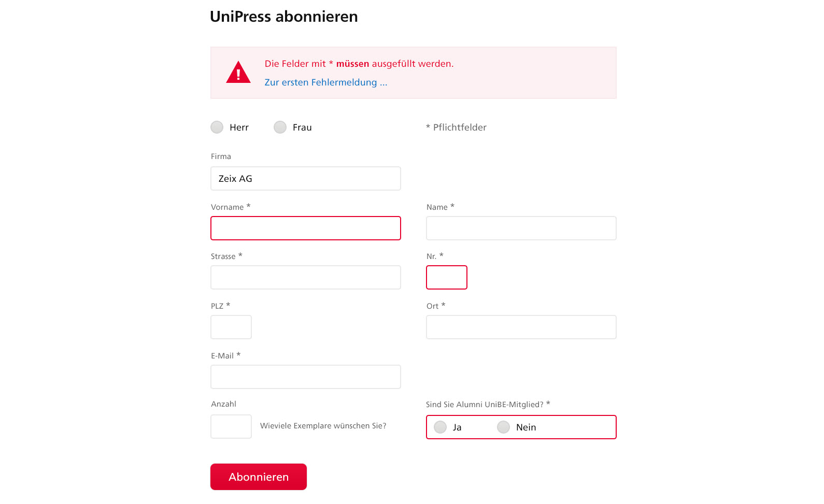Focus the Strasse text field
The height and width of the screenshot is (504, 824).
(x=306, y=278)
